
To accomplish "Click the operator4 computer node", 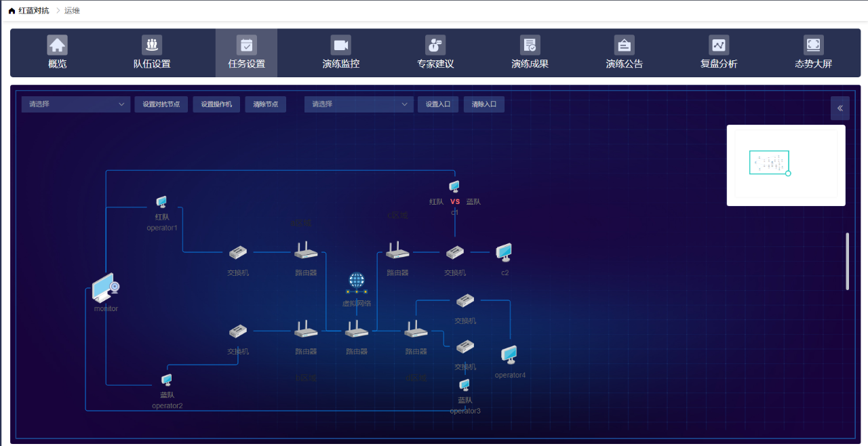I will pos(509,355).
